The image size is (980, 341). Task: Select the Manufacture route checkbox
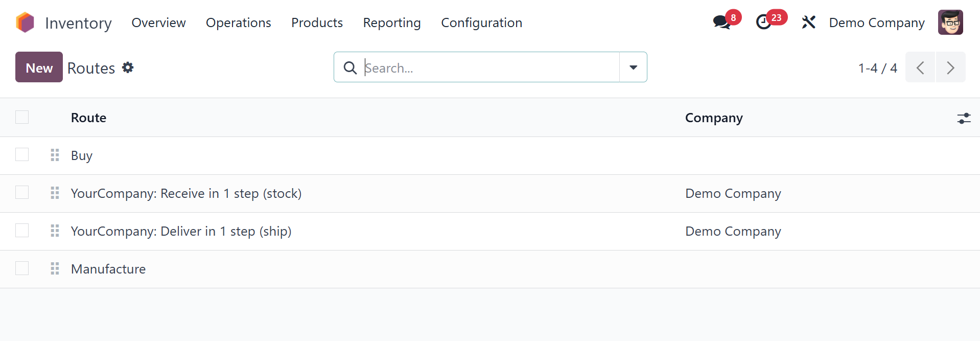pyautogui.click(x=22, y=268)
